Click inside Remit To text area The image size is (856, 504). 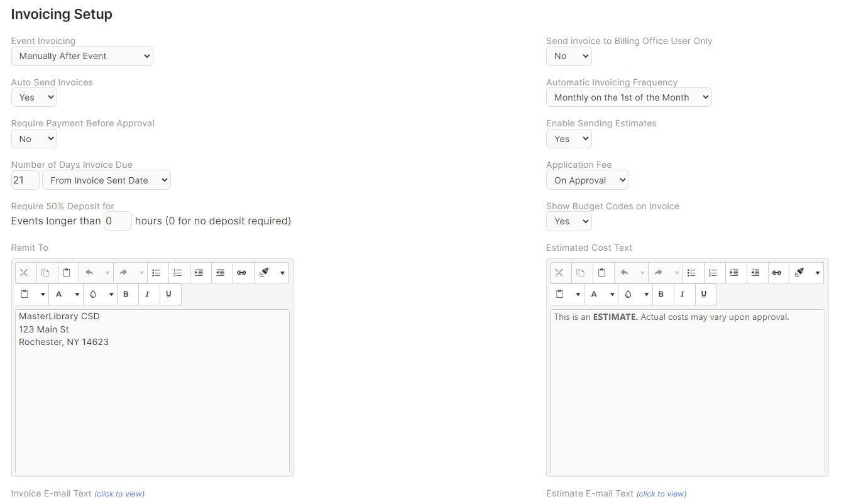(x=152, y=391)
